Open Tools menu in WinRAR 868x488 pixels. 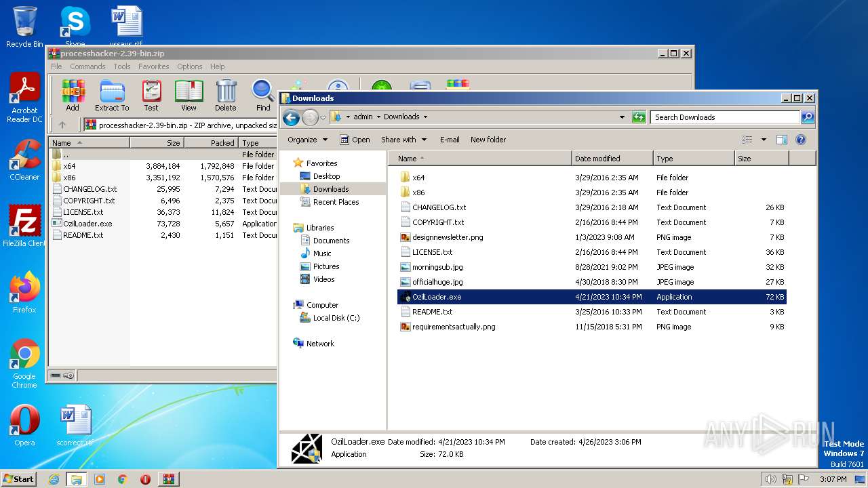(122, 66)
